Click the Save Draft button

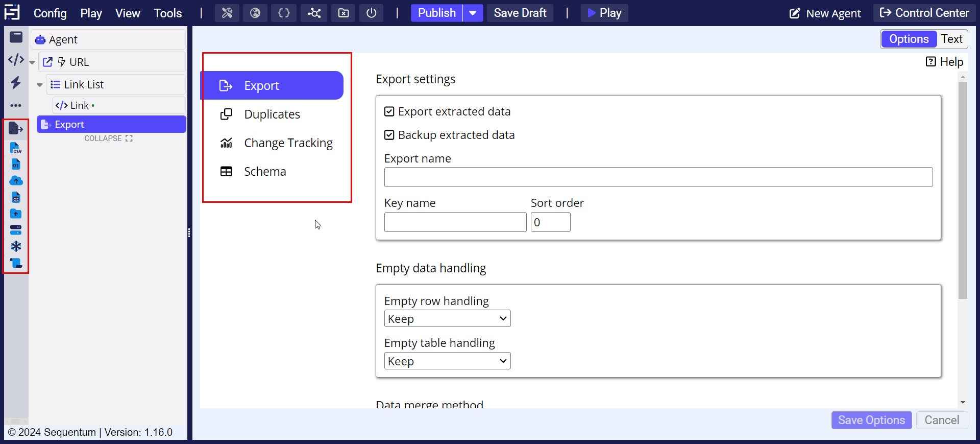click(x=520, y=13)
